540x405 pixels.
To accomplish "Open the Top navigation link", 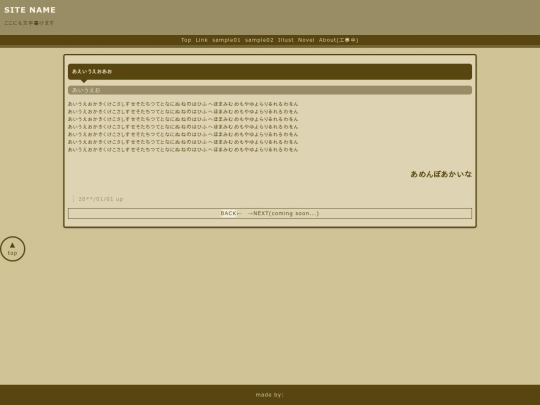I will click(x=186, y=40).
